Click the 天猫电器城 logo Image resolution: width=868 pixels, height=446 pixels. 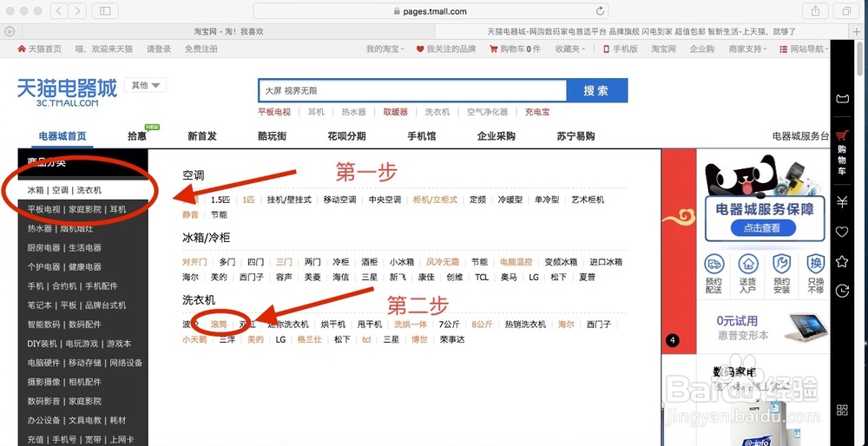click(67, 92)
